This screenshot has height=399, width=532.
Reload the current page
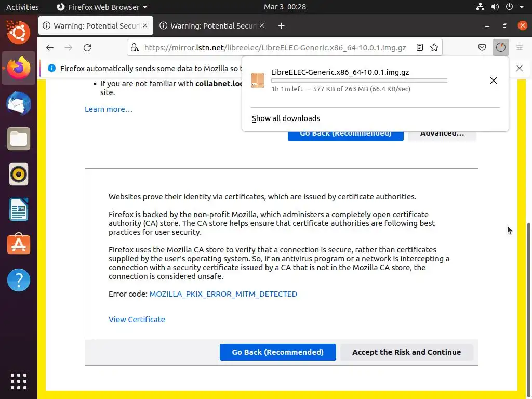87,47
